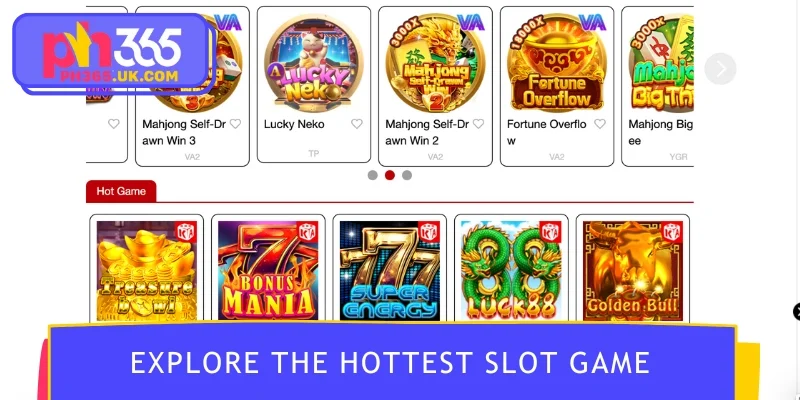Favorite Lucky Neko with heart icon
The image size is (800, 400).
[x=357, y=124]
